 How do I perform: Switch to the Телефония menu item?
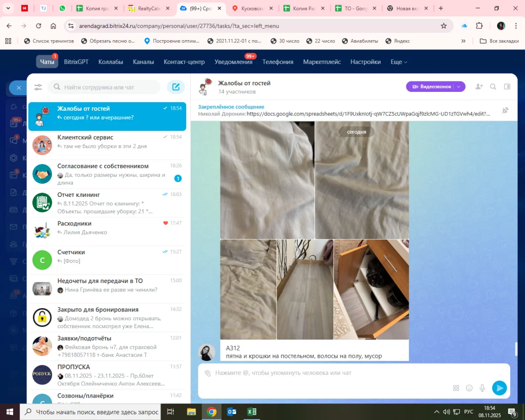[x=278, y=62]
